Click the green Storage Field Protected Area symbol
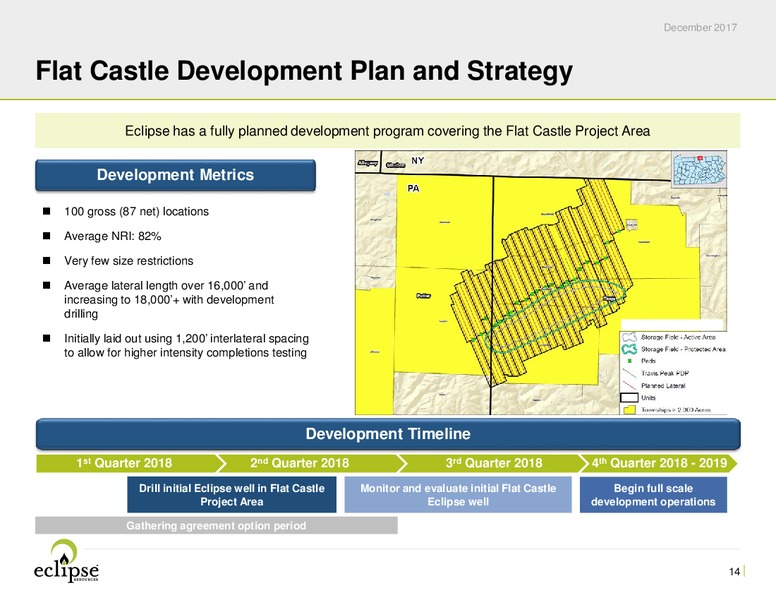Screen dimensions: 776x600 pyautogui.click(x=629, y=349)
